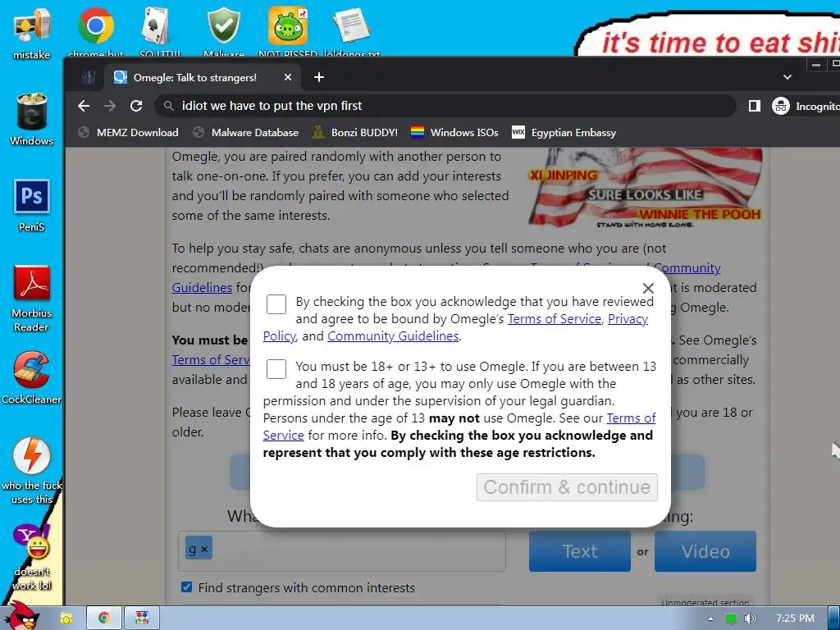840x630 pixels.
Task: Switch to the pinned first browser tab
Action: point(89,77)
